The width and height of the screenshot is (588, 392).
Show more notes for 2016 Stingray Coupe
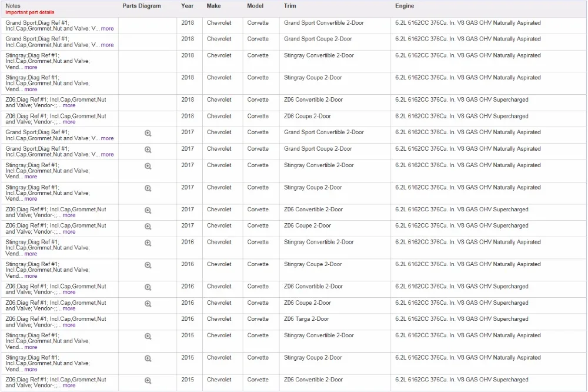31,276
